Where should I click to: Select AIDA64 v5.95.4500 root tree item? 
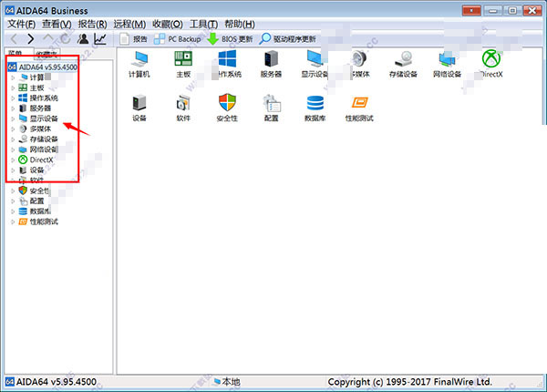point(43,67)
